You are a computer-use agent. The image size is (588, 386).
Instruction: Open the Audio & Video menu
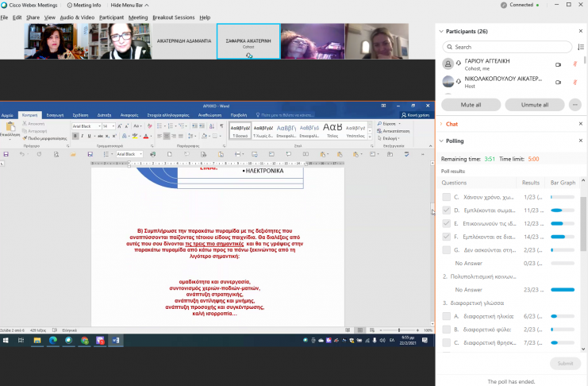point(78,17)
